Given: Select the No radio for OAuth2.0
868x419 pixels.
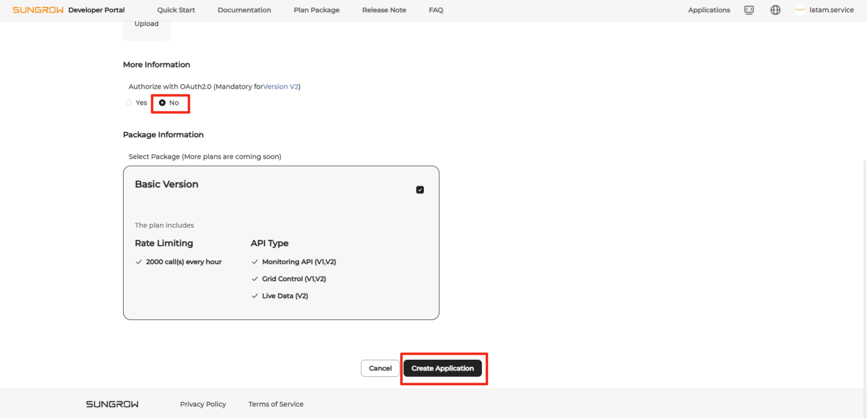Looking at the screenshot, I should click(163, 103).
